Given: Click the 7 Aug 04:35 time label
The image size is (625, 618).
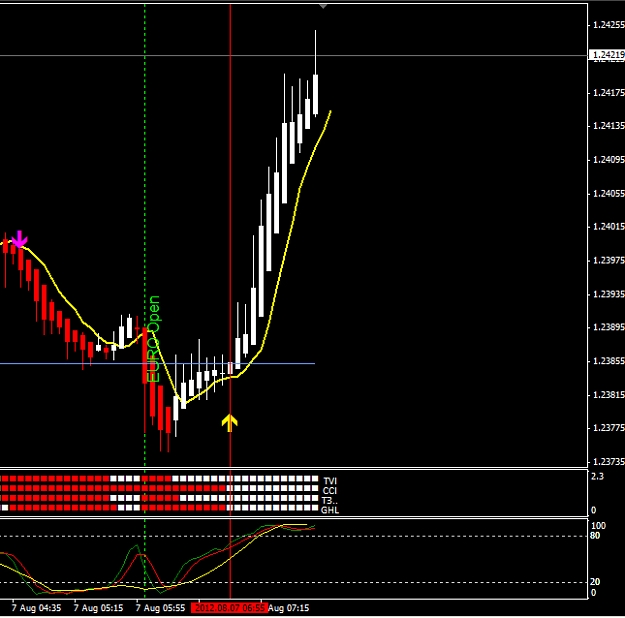Looking at the screenshot, I should tap(36, 608).
